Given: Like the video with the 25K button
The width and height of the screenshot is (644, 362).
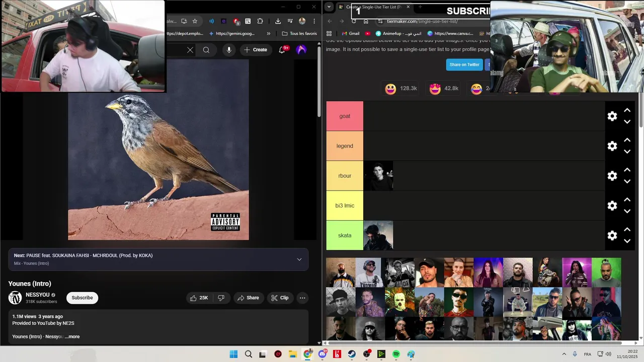Looking at the screenshot, I should click(x=199, y=298).
